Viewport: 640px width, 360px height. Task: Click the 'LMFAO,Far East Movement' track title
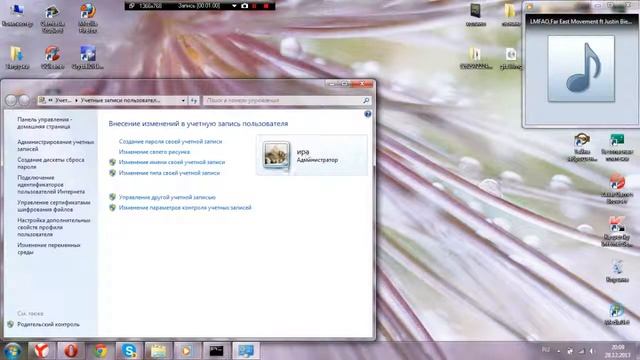click(580, 22)
